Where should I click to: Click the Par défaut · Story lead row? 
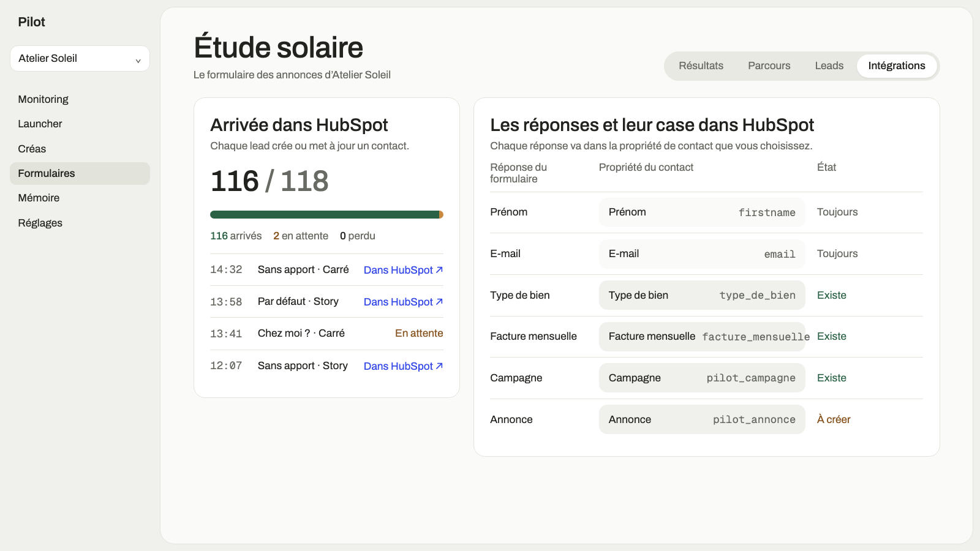pos(326,302)
